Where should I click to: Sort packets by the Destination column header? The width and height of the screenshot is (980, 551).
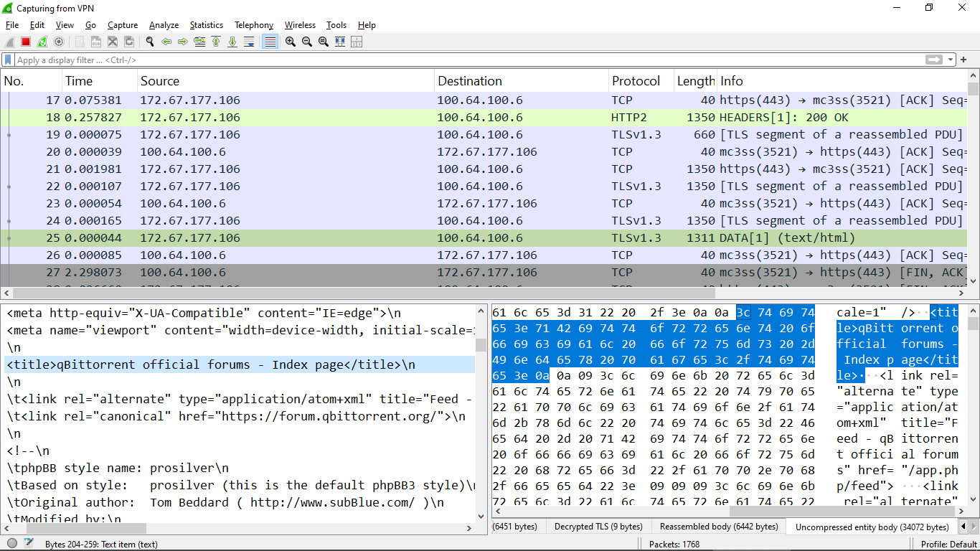click(522, 81)
